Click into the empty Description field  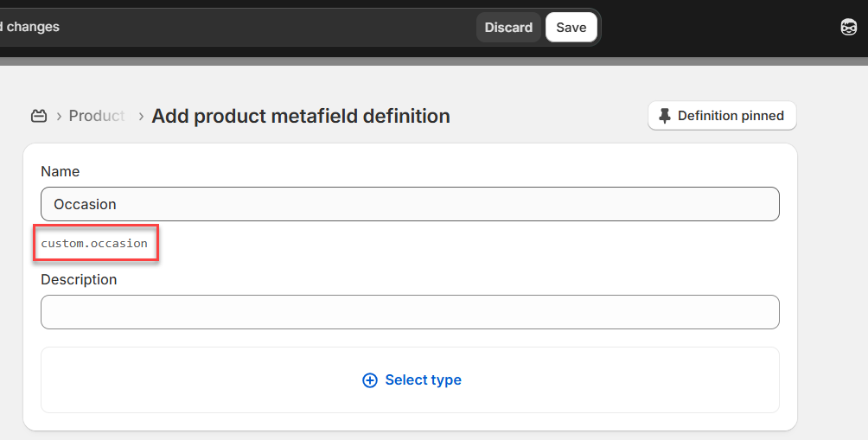pyautogui.click(x=410, y=312)
